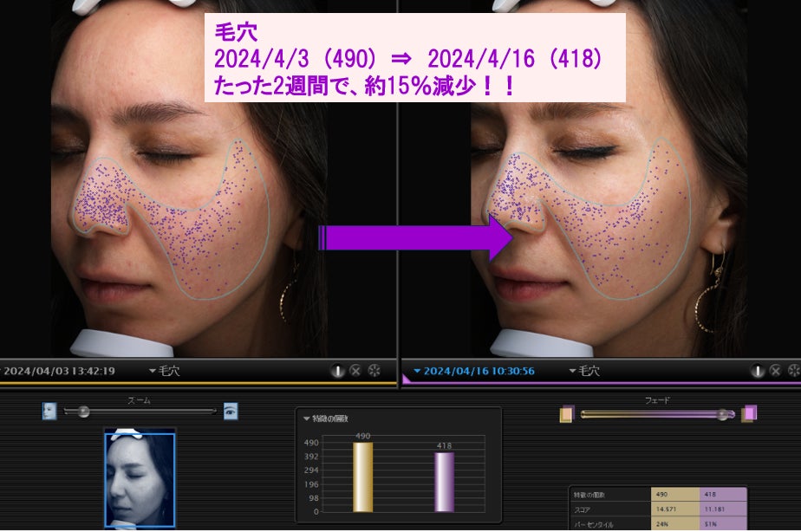
Task: Adjust the ズーム zoom slider handle
Action: click(x=84, y=411)
